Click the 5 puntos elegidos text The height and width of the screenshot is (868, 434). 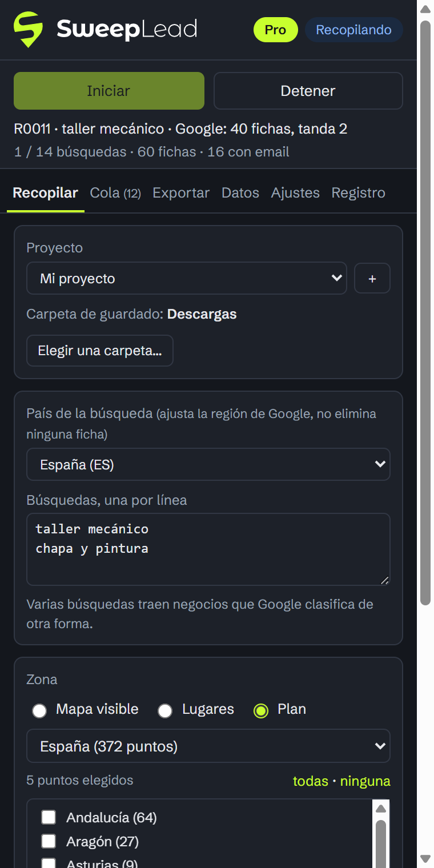point(80,780)
